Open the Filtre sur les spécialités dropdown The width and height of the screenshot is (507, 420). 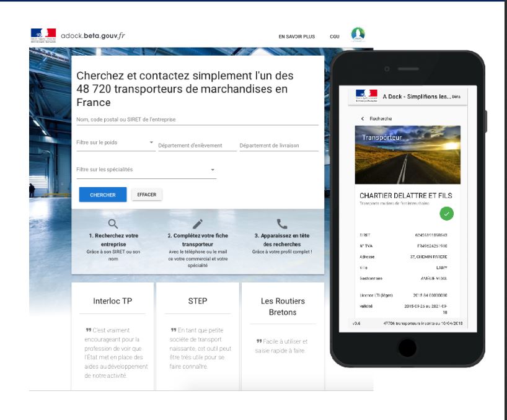click(x=146, y=170)
